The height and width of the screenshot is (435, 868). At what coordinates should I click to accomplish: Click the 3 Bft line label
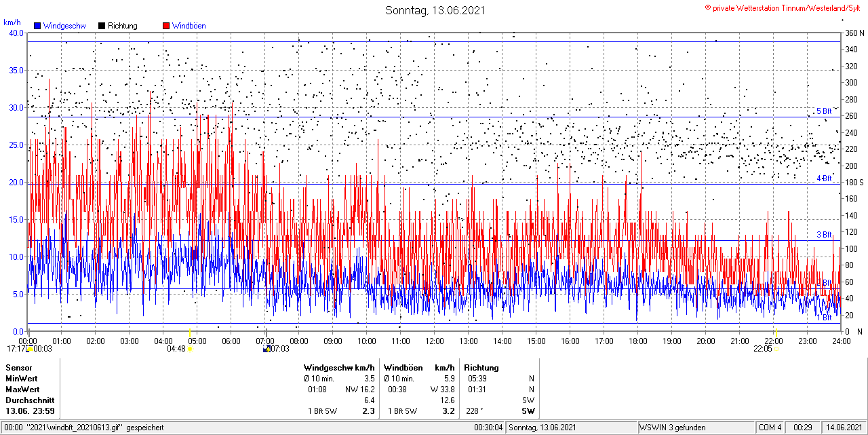823,235
